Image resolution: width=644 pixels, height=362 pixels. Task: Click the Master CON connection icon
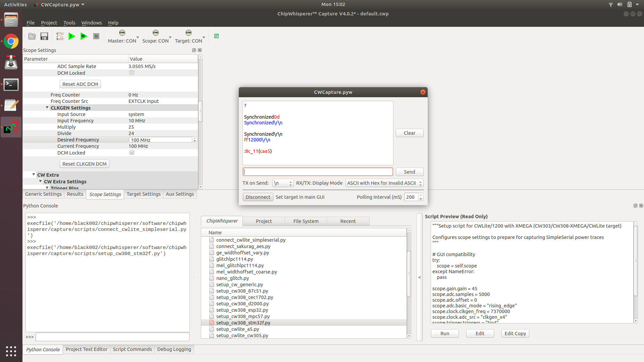[122, 33]
